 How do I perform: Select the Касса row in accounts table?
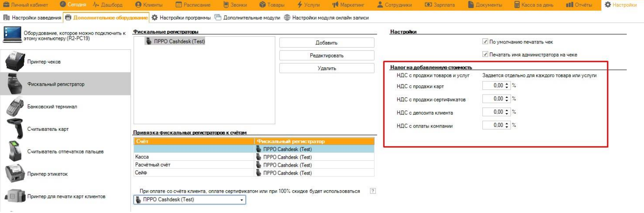click(x=194, y=157)
